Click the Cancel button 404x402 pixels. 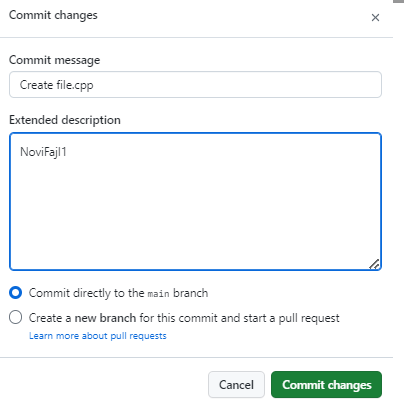(x=236, y=385)
